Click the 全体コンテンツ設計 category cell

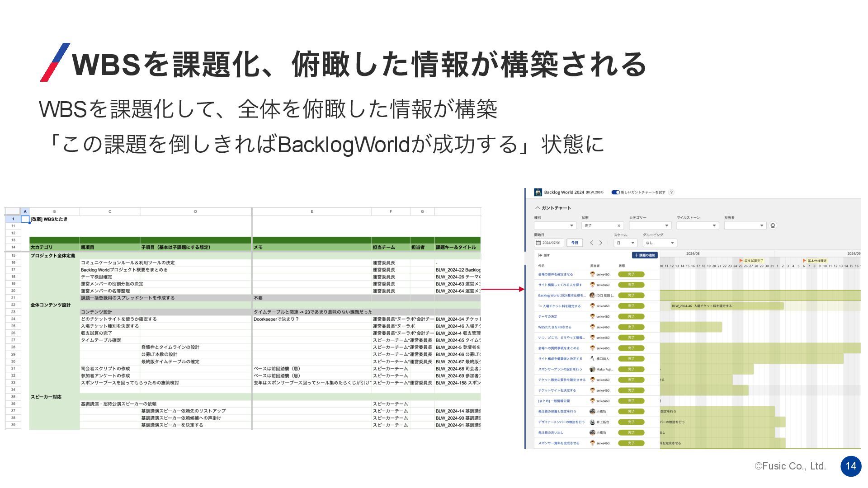55,305
